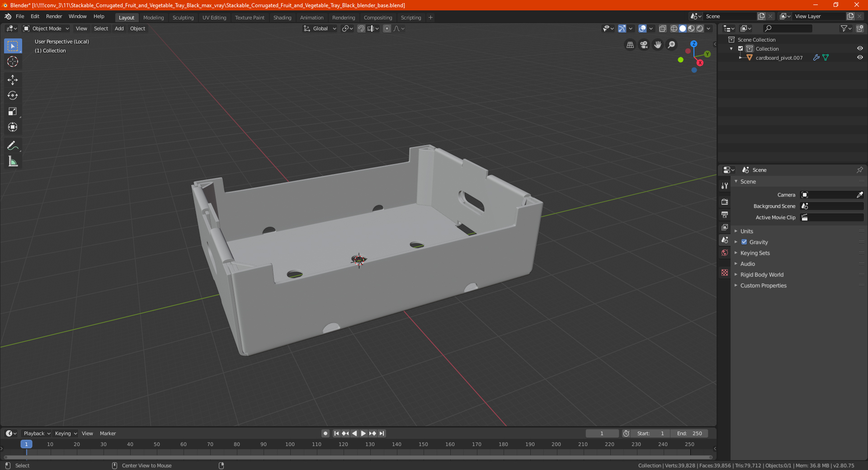Image resolution: width=868 pixels, height=470 pixels.
Task: Choose the Scale tool
Action: coord(13,111)
